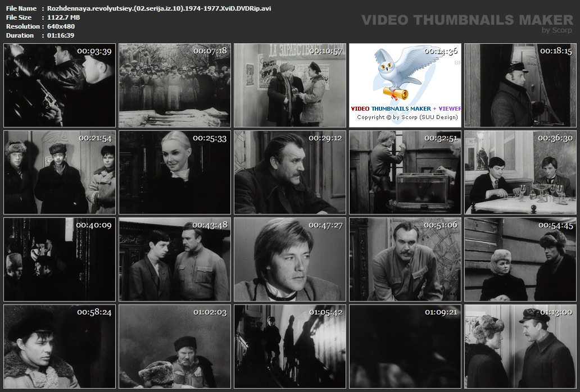The height and width of the screenshot is (392, 580).
Task: Click the Video Thumbnails Maker title text
Action: (x=467, y=20)
